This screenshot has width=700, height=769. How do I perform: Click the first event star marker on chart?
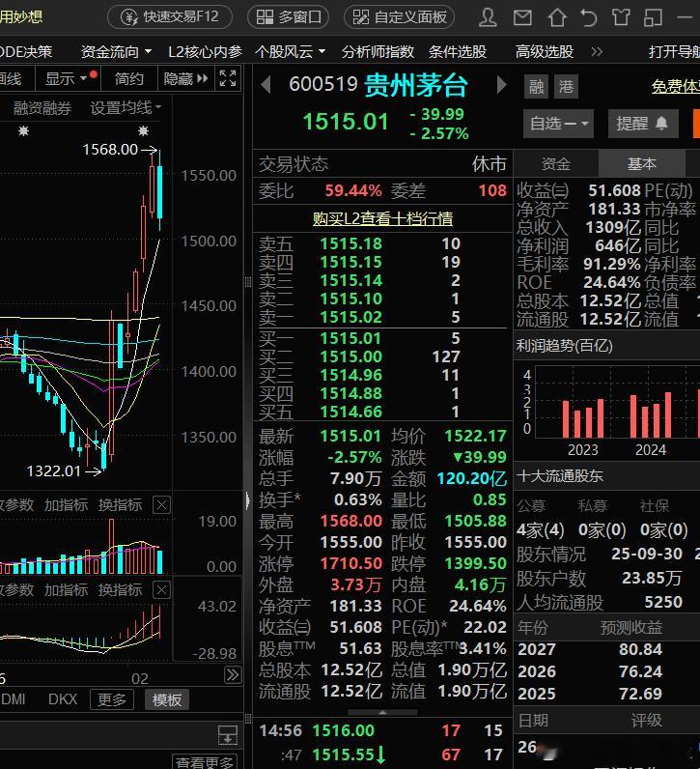click(x=23, y=131)
